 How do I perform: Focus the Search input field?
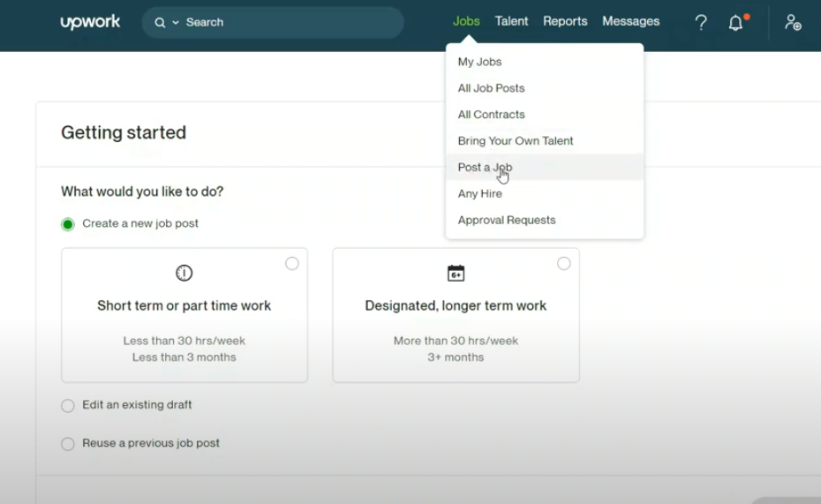pos(272,22)
